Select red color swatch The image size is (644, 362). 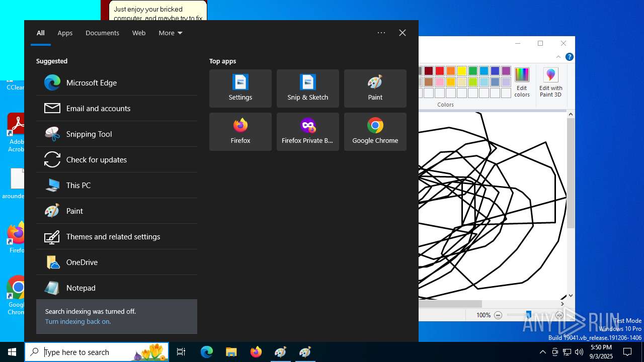click(440, 71)
